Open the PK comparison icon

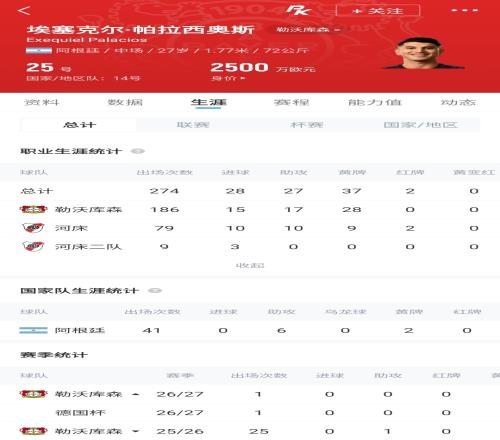tap(298, 10)
